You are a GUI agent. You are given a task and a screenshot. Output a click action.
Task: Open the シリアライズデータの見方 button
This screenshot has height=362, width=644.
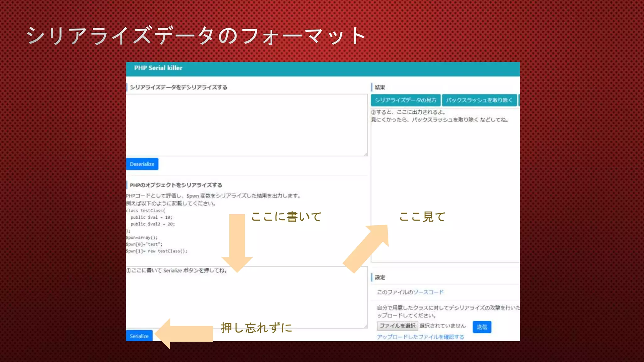tap(406, 100)
